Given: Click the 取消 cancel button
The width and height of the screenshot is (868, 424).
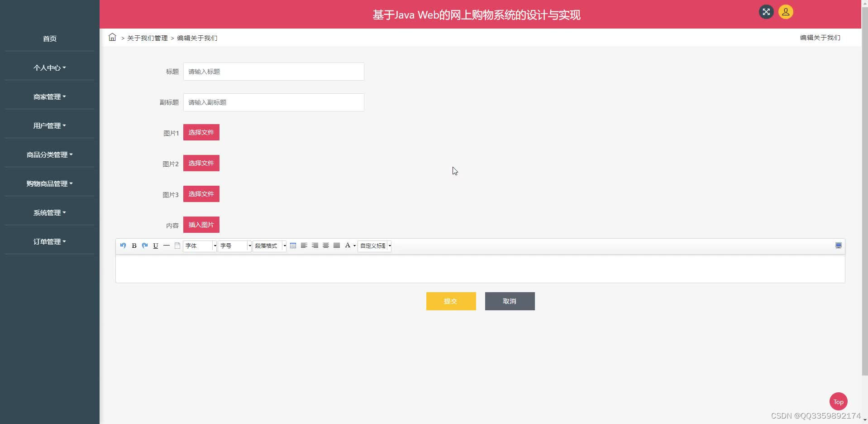Looking at the screenshot, I should pos(510,301).
